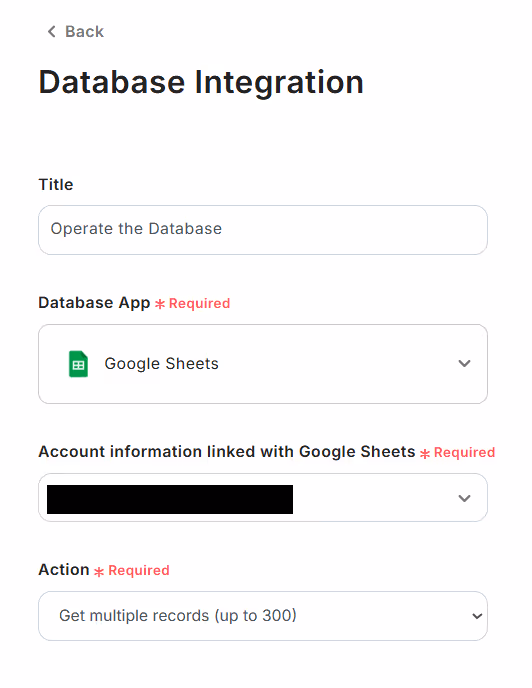Click Required text beside Action label

(139, 570)
